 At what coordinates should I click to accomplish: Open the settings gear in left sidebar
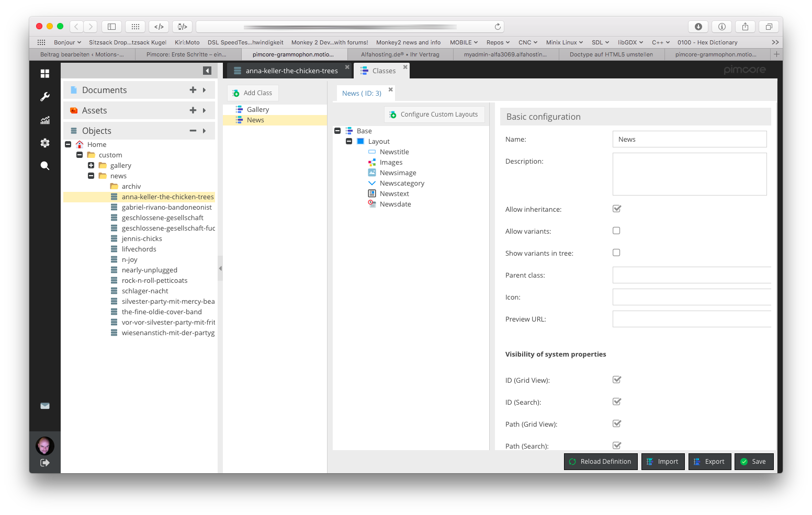[x=45, y=143]
